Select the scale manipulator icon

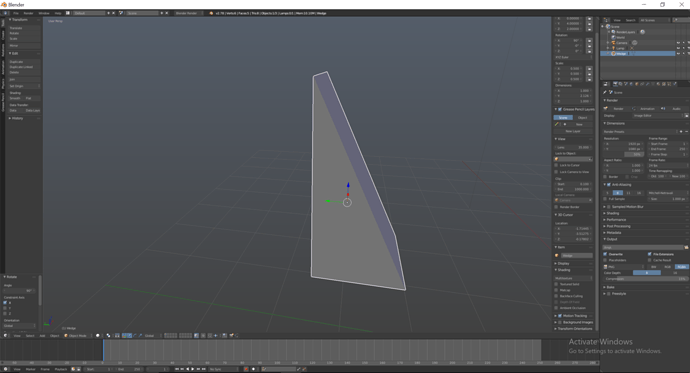click(140, 336)
